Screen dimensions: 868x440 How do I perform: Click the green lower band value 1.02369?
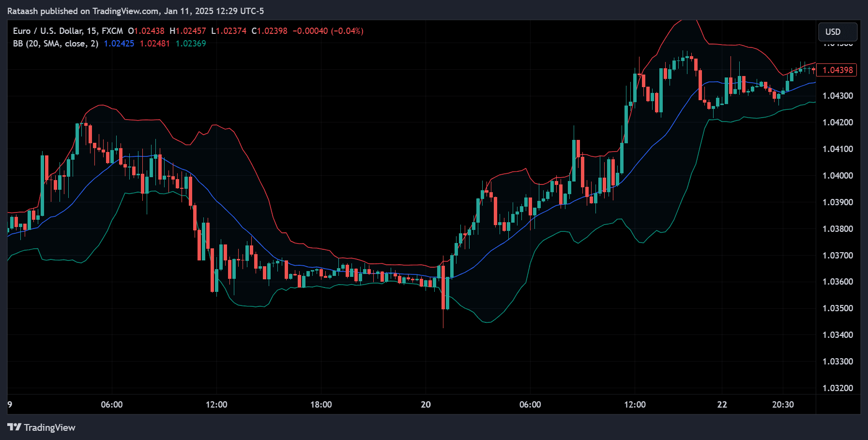[x=191, y=43]
